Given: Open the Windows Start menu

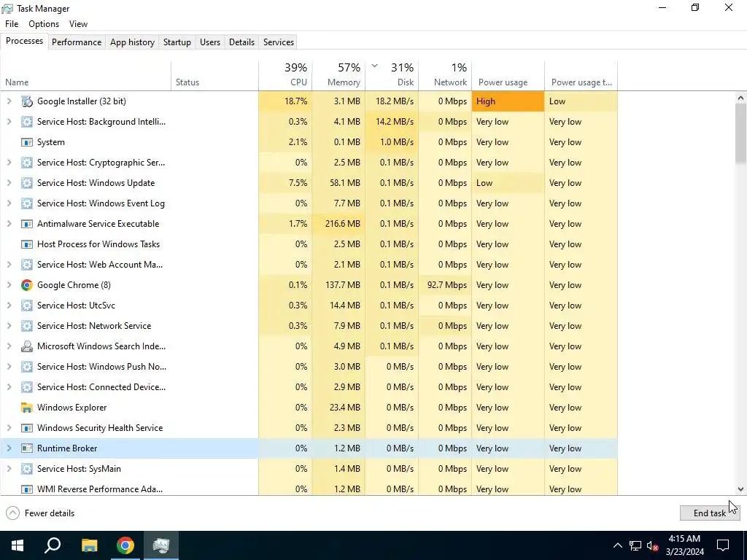Looking at the screenshot, I should 18,545.
